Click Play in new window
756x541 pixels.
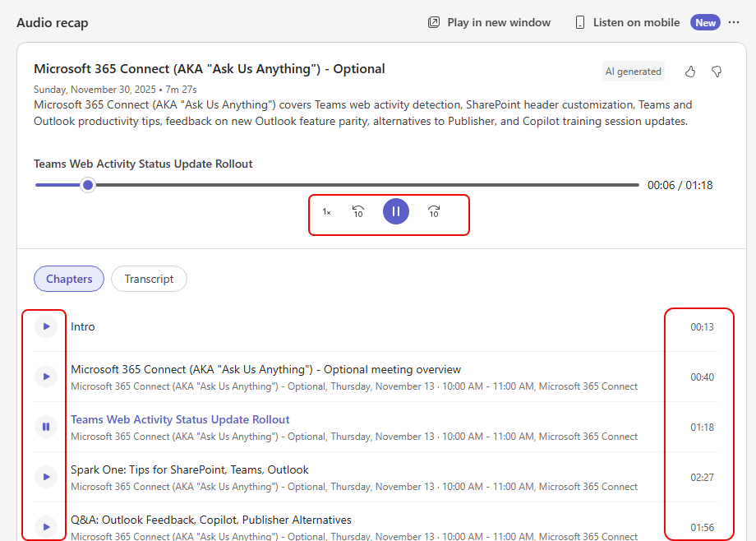[x=489, y=22]
